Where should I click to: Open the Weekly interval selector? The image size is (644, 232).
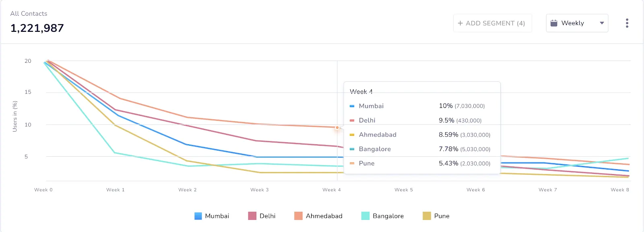click(x=577, y=23)
